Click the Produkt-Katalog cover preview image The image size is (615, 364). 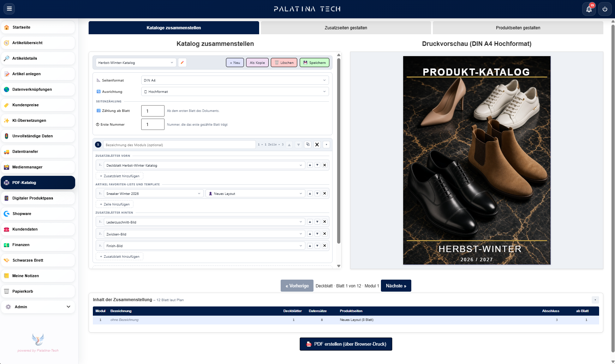(477, 160)
